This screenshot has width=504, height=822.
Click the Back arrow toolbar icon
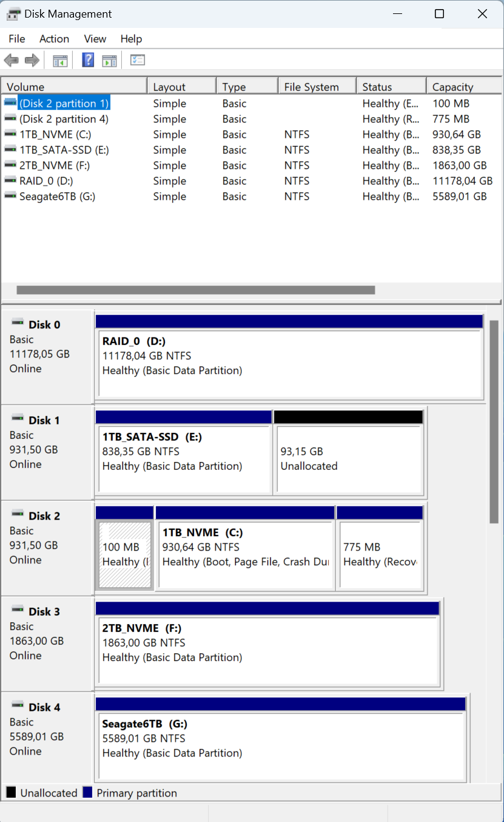(11, 60)
